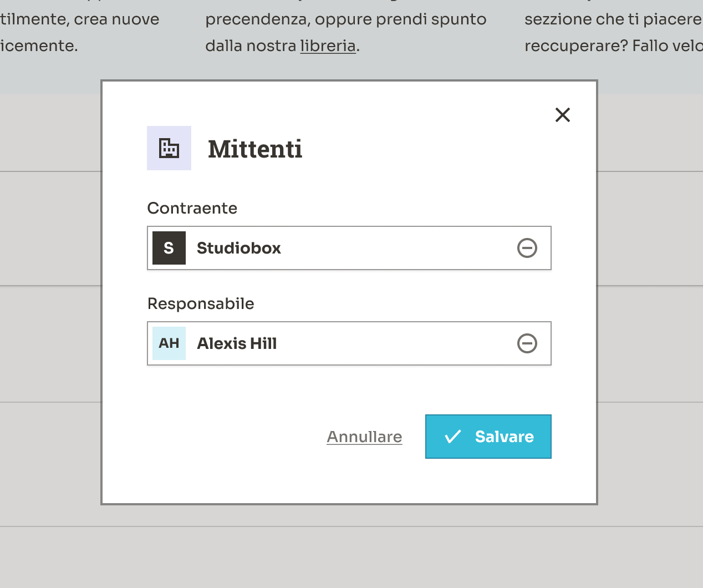Click the text 'sezzione che ti piacere'
The height and width of the screenshot is (588, 703).
613,19
